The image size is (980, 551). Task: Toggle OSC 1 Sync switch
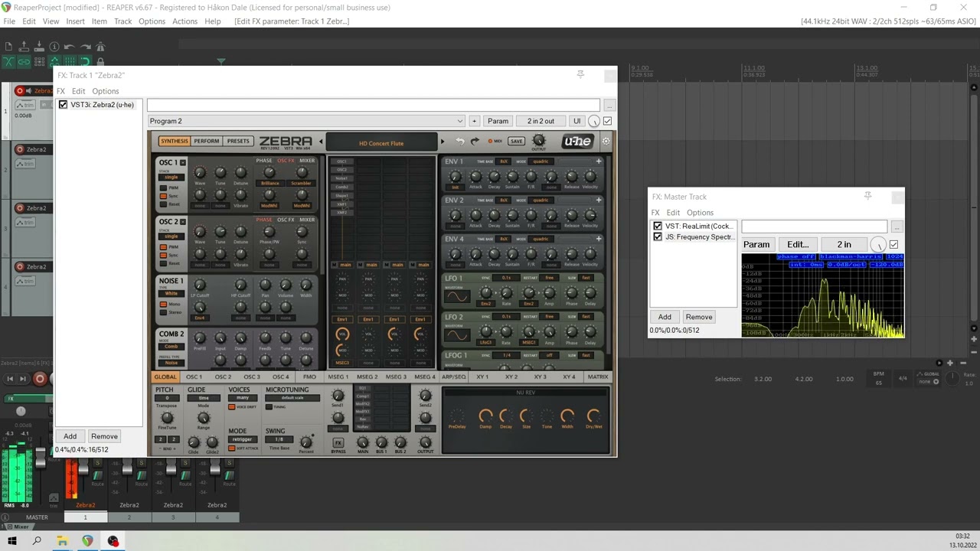tap(163, 196)
